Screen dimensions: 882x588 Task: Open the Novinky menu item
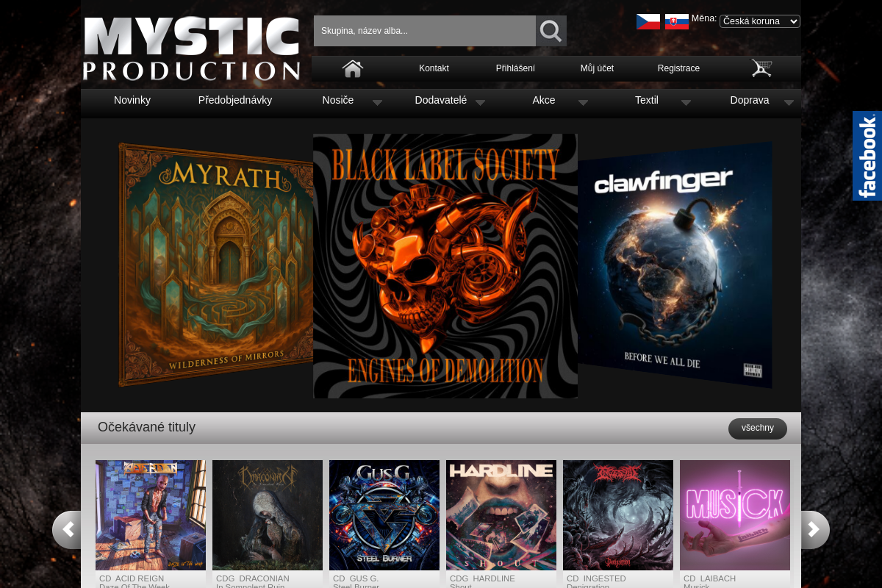click(x=132, y=100)
